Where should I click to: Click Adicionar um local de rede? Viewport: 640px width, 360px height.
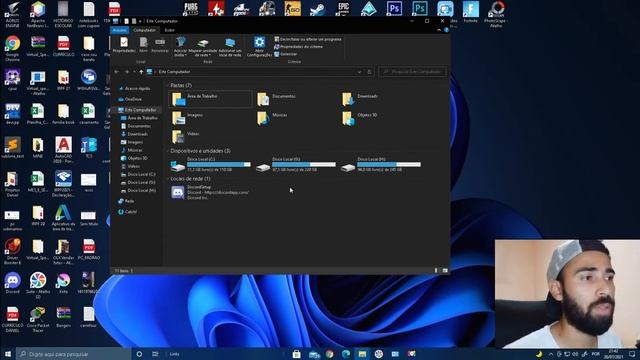pyautogui.click(x=230, y=47)
